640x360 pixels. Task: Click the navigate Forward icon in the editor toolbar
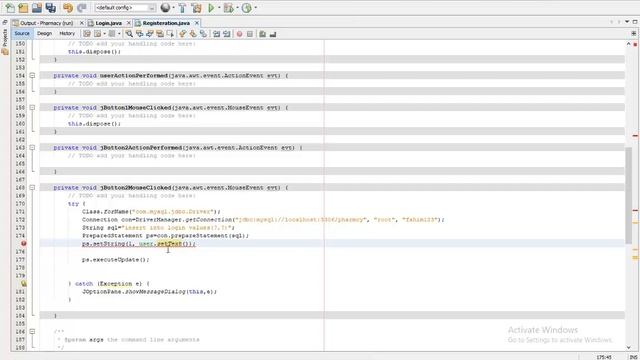pos(112,34)
